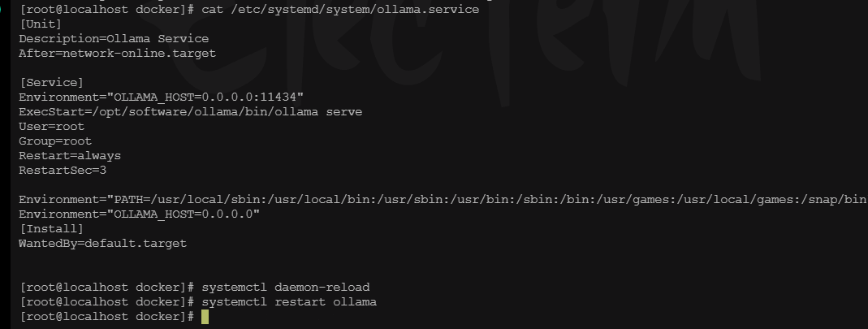Click the '[Unit]' section header line
The image size is (868, 329).
coord(41,24)
